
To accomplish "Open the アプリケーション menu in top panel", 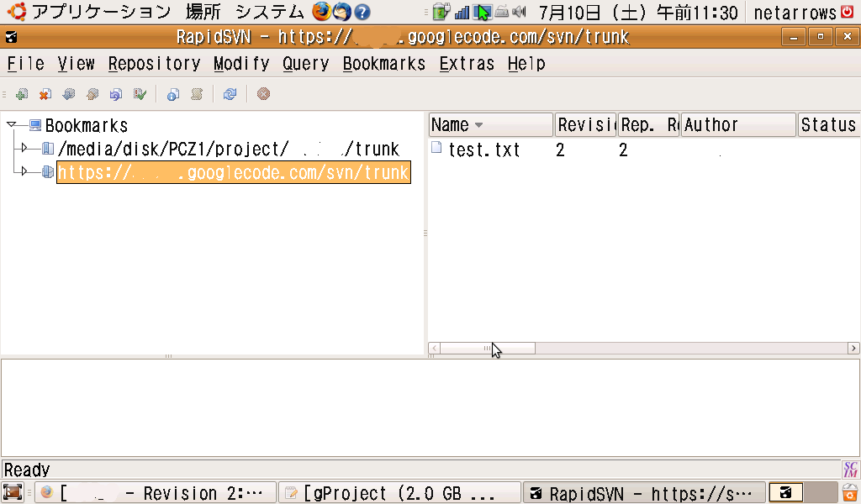I will pos(101,12).
